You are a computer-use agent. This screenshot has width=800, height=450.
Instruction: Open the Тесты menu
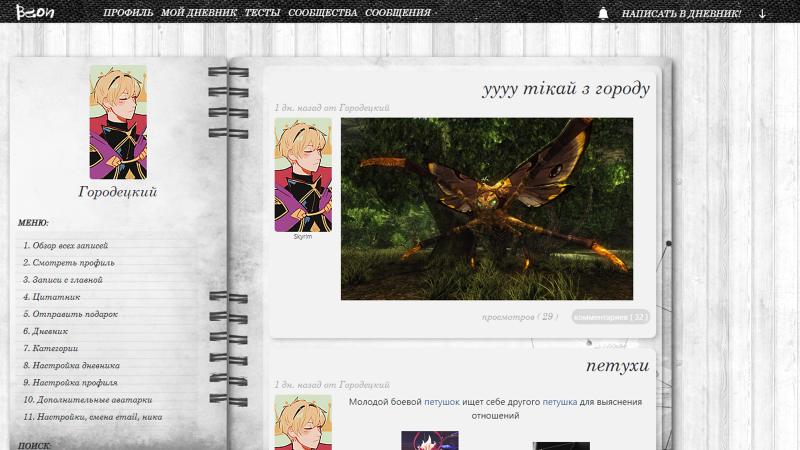[262, 14]
